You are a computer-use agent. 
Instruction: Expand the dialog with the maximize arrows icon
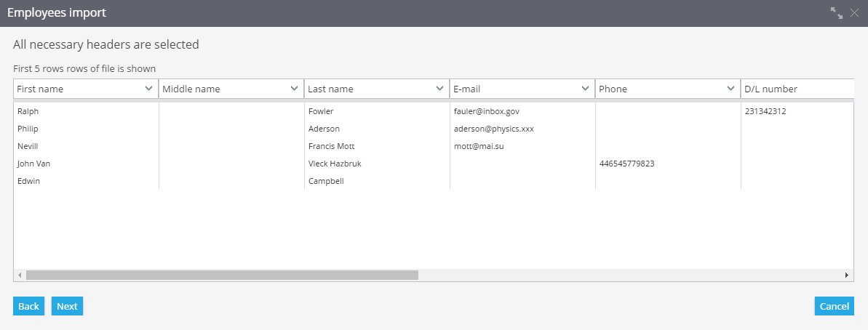point(837,12)
